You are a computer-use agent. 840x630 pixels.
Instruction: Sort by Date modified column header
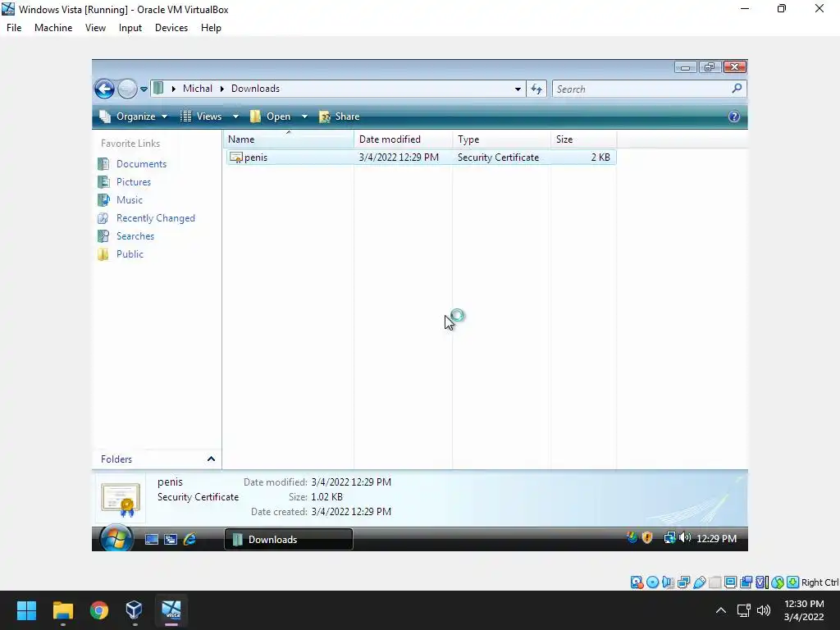[x=403, y=139]
